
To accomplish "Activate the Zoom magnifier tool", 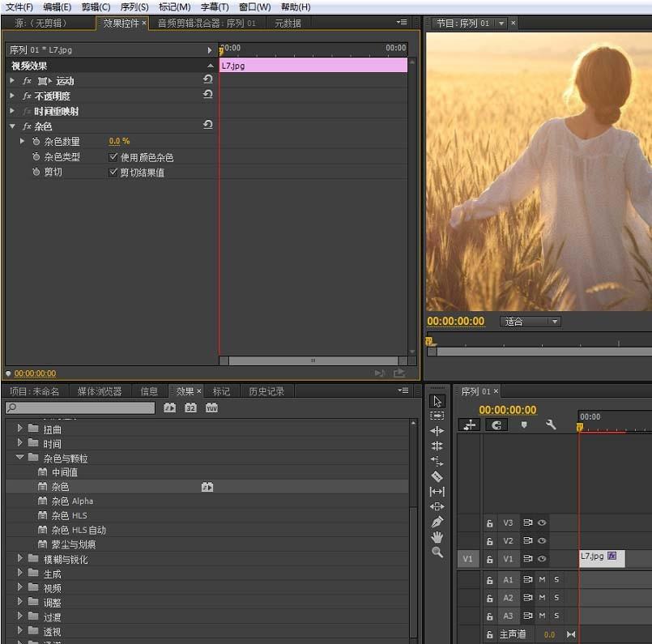I will [x=437, y=552].
